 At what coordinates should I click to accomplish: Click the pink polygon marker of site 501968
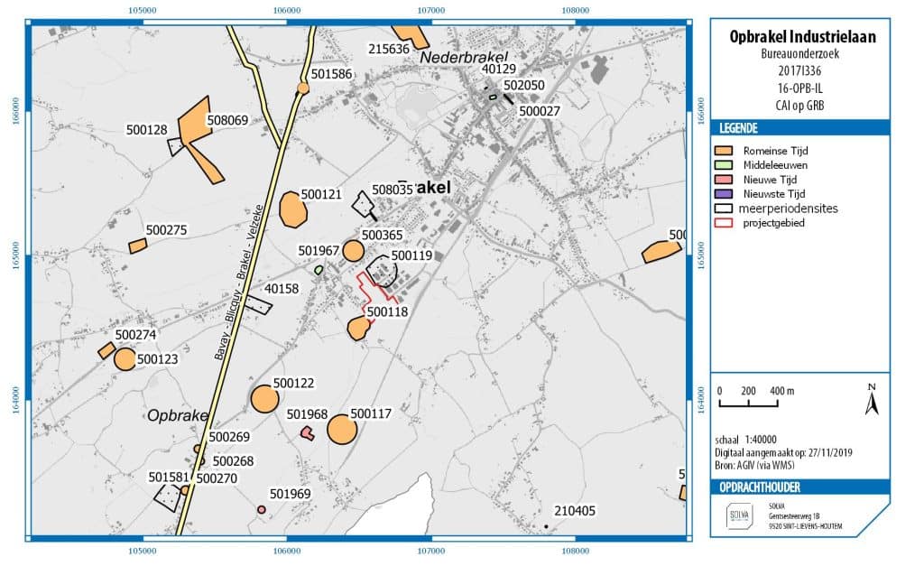coord(308,433)
